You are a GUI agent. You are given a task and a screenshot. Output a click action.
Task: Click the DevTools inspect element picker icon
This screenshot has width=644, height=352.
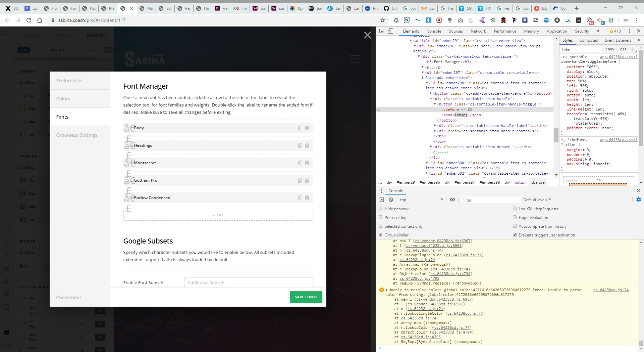pyautogui.click(x=381, y=31)
